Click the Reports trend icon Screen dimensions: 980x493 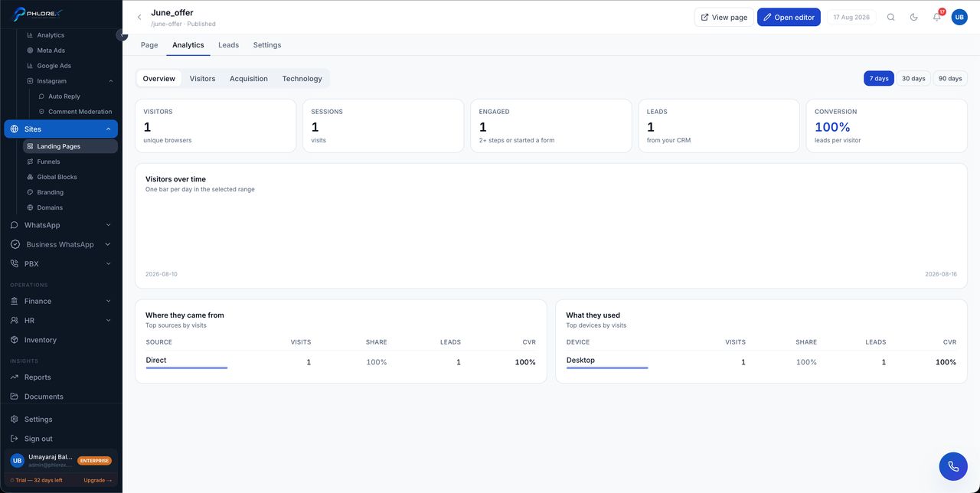click(15, 377)
